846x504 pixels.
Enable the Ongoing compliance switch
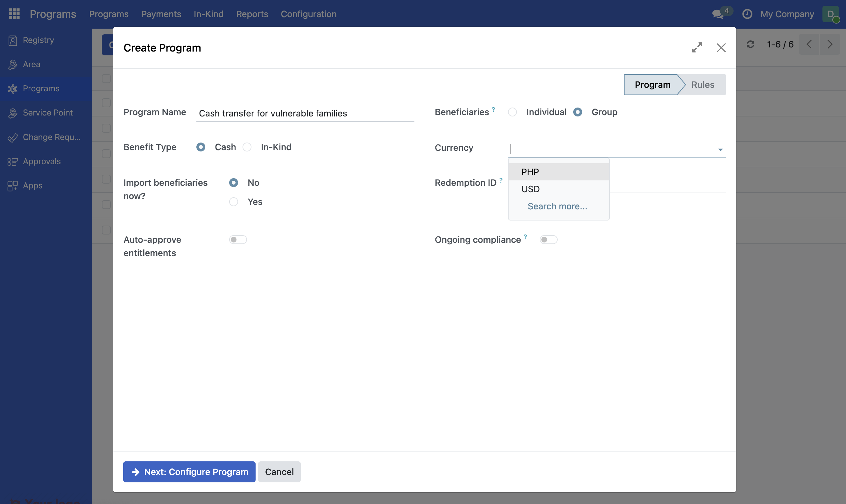click(x=548, y=240)
